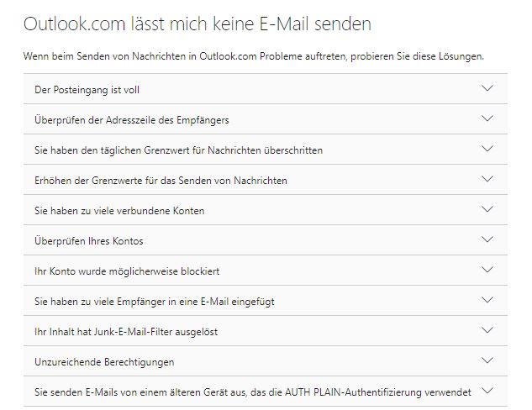Click chevron next to 'zu viele Empfänger in eine E-Mail'
Screen dimensions: 532x410
click(x=487, y=299)
